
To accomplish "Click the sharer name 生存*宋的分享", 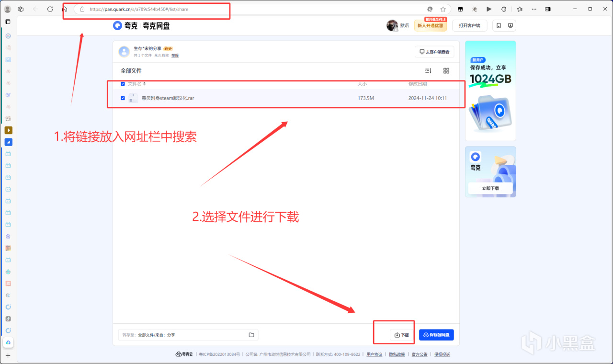I will click(x=148, y=48).
